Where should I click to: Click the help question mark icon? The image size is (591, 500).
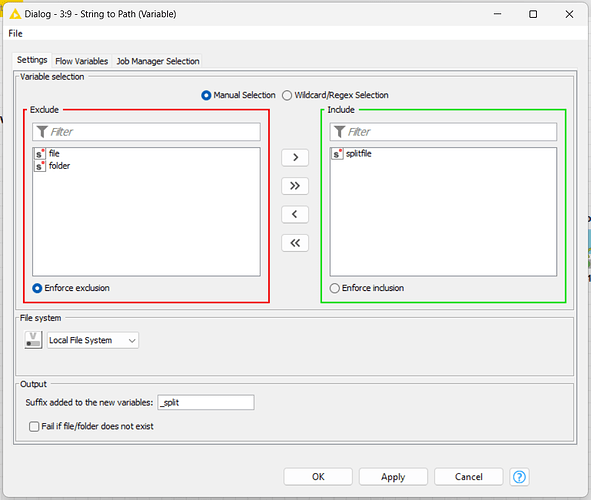(x=519, y=477)
